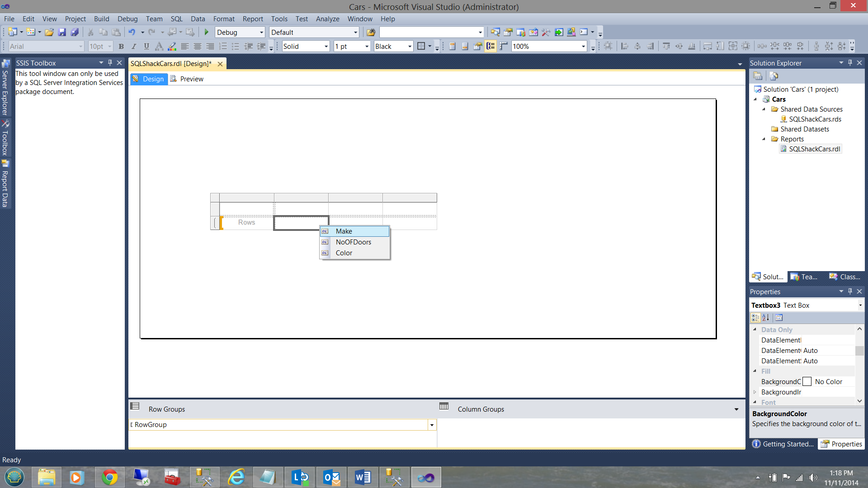Open the Chrome icon in taskbar

109,477
